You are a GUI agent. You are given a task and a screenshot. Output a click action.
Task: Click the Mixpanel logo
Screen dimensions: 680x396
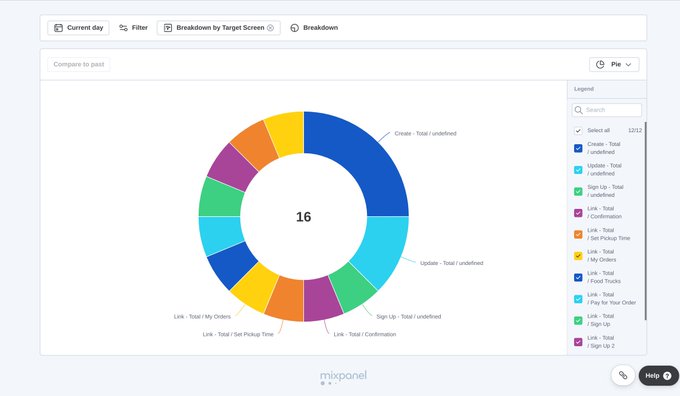pos(343,376)
